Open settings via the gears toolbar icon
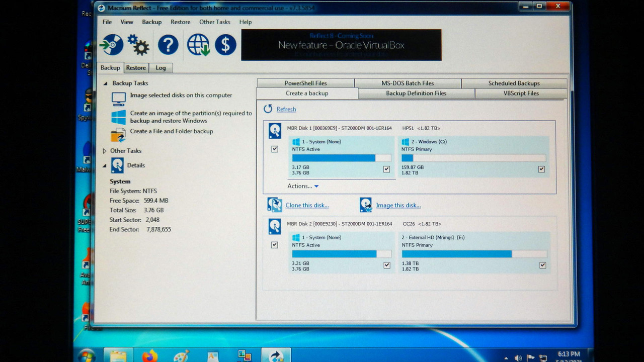 (x=138, y=45)
